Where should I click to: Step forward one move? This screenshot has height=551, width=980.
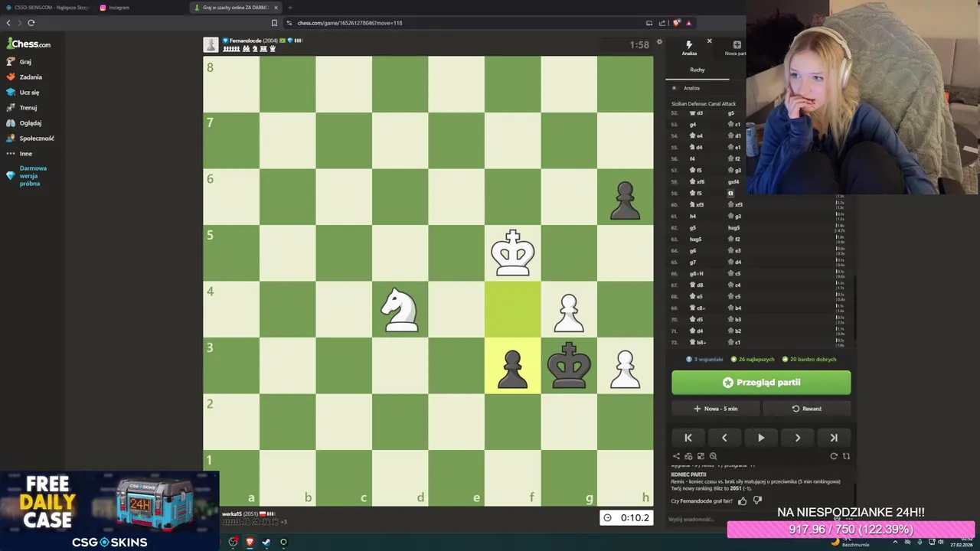tap(797, 438)
